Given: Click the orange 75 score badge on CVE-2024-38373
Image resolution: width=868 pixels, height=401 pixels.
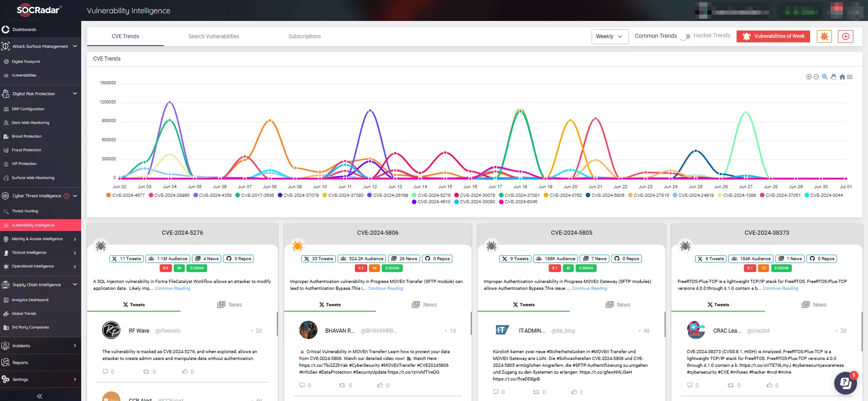Looking at the screenshot, I should coord(764,268).
